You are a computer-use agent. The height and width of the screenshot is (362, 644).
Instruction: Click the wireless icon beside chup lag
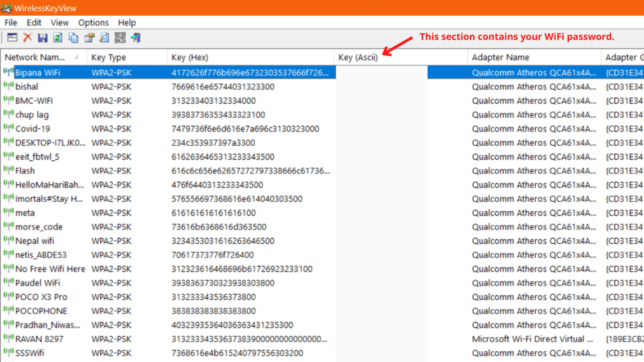point(8,114)
